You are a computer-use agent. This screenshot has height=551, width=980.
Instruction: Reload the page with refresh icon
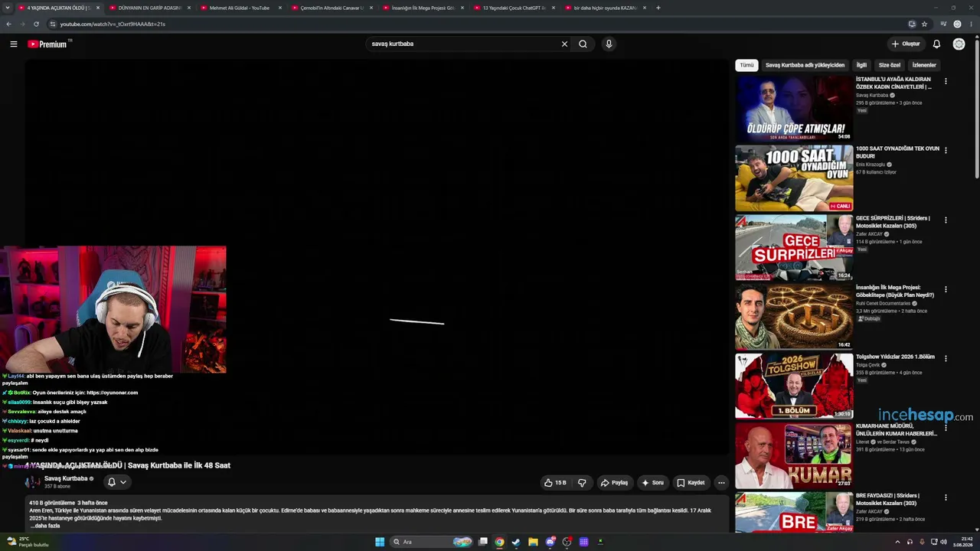36,24
